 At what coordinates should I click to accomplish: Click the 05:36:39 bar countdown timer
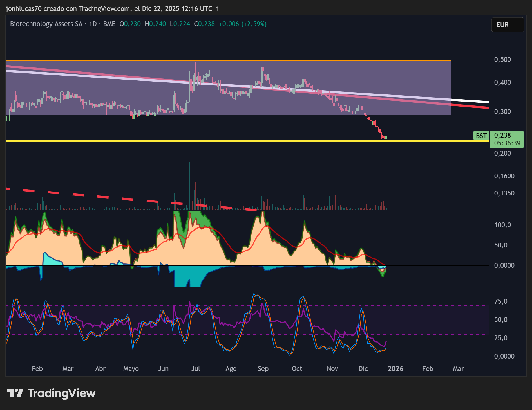(507, 143)
